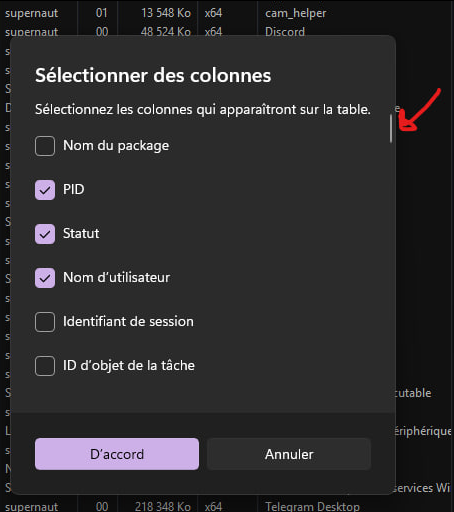Click the 01 CPU value cell
Image resolution: width=454 pixels, height=512 pixels.
[x=102, y=13]
